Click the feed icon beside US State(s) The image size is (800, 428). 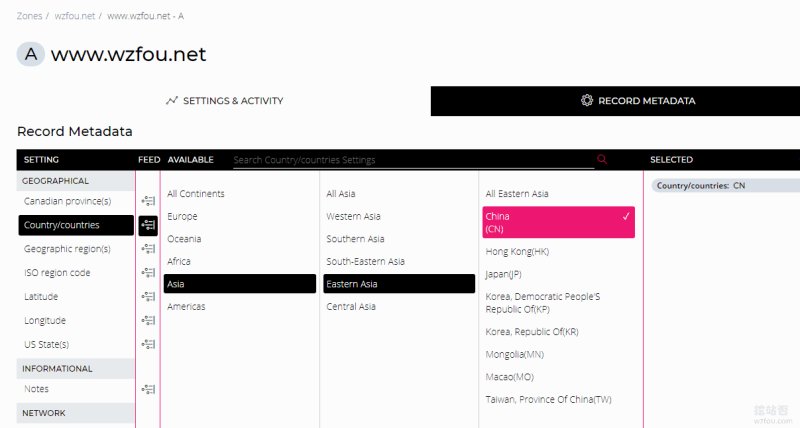[148, 344]
